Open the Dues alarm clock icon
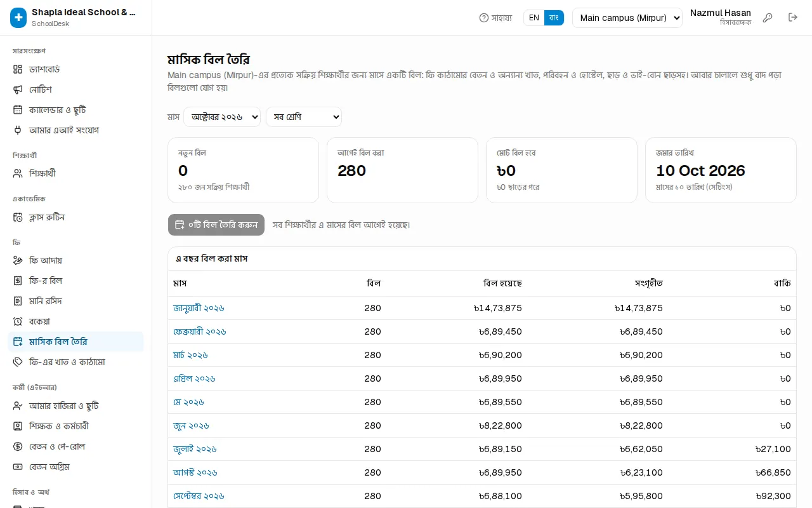 (x=18, y=321)
